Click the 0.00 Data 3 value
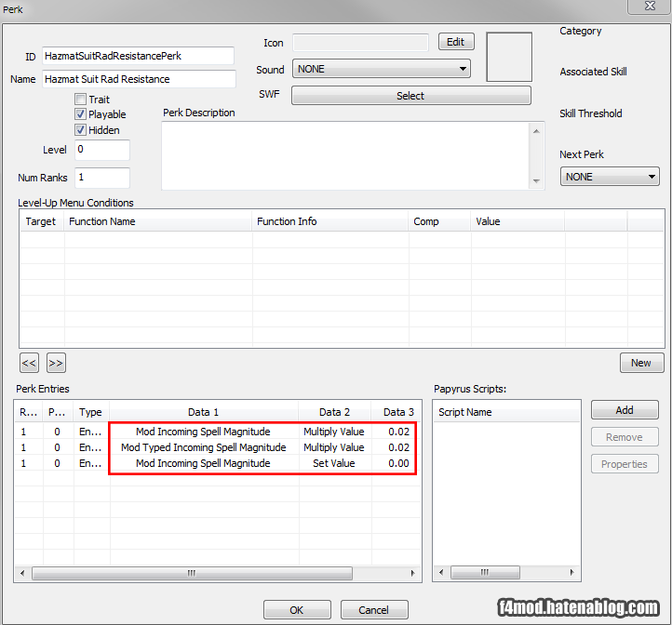This screenshot has width=672, height=625. pyautogui.click(x=398, y=463)
